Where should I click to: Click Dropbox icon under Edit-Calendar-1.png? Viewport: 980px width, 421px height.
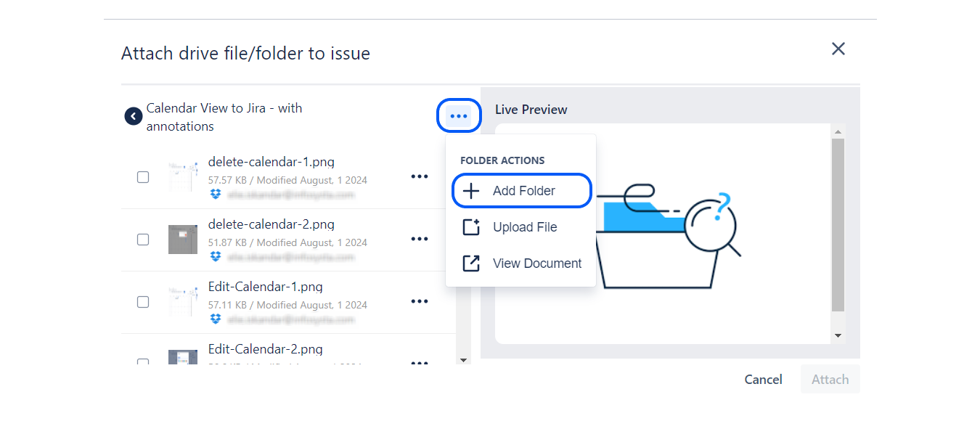216,319
